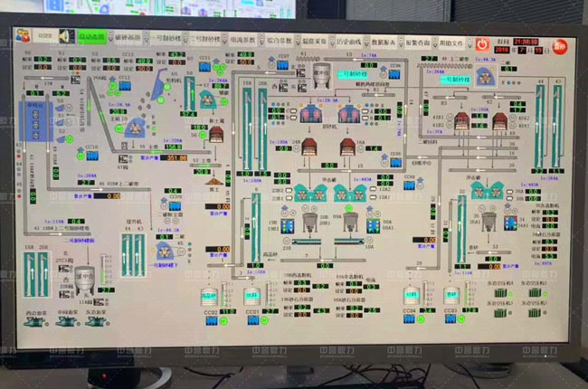Screen dimensions: 588x389
Task: Click the CC09 dust collector icon
Action: 175,204
